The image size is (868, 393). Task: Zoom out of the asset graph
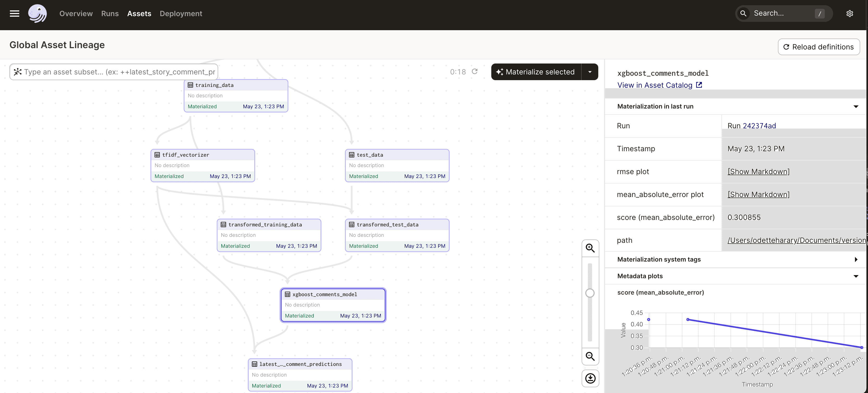(590, 356)
